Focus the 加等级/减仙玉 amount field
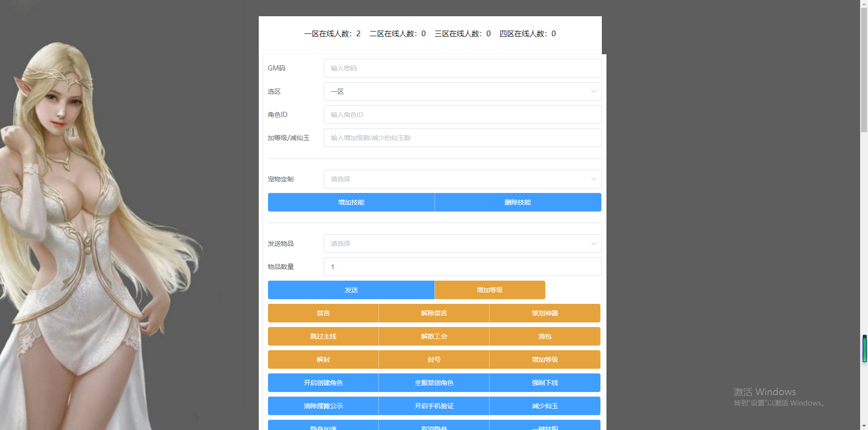Viewport: 868px width, 430px height. (462, 138)
